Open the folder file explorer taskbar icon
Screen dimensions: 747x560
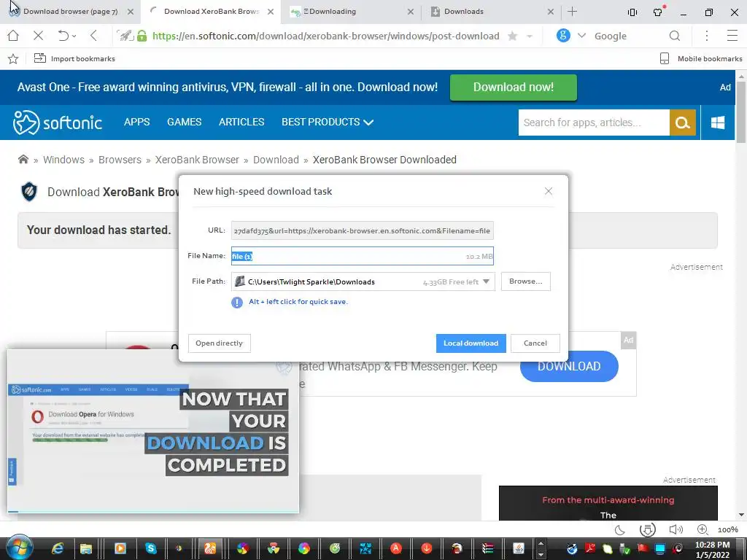86,548
